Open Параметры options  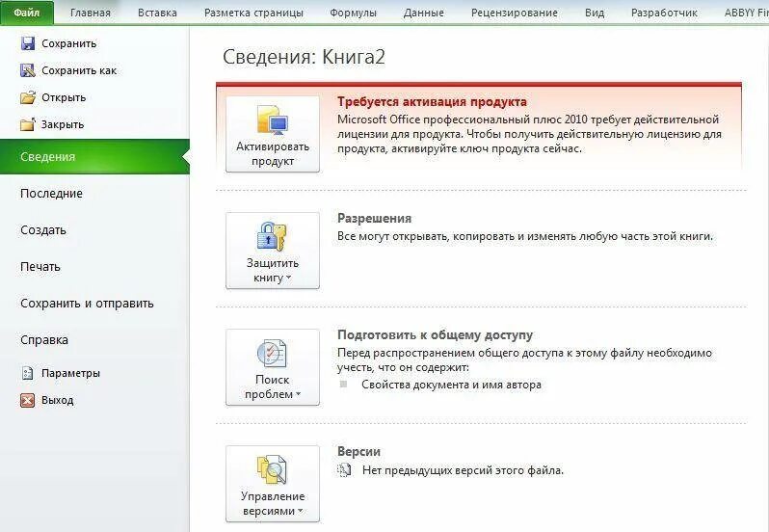70,373
